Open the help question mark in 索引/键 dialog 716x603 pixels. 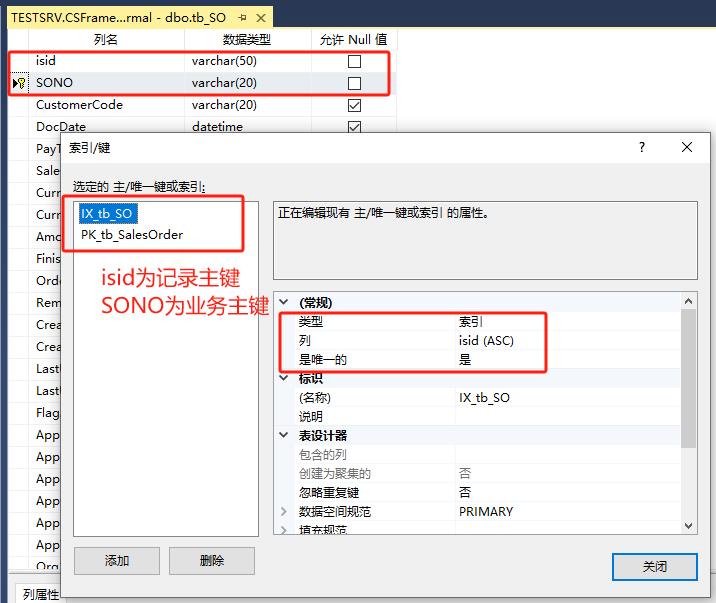pos(642,147)
